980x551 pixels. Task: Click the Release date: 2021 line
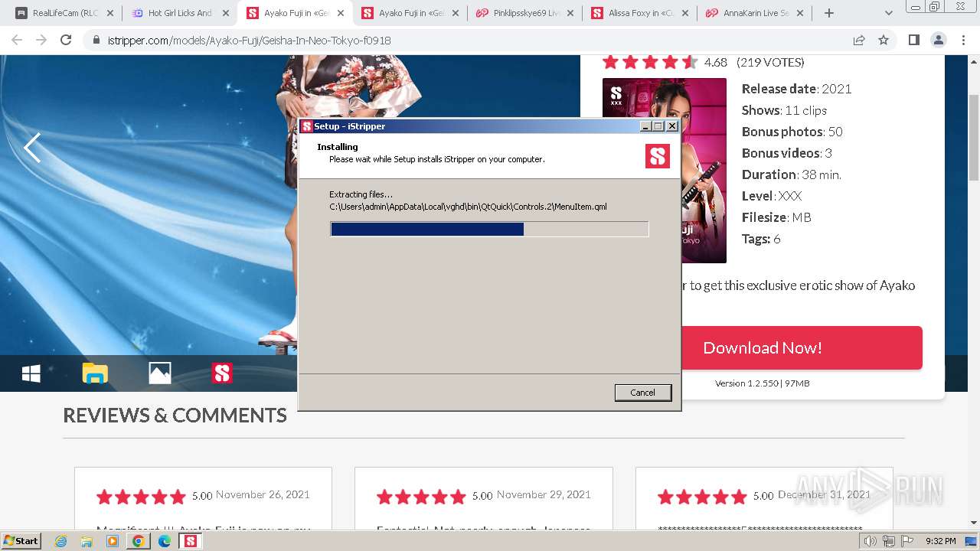[796, 89]
